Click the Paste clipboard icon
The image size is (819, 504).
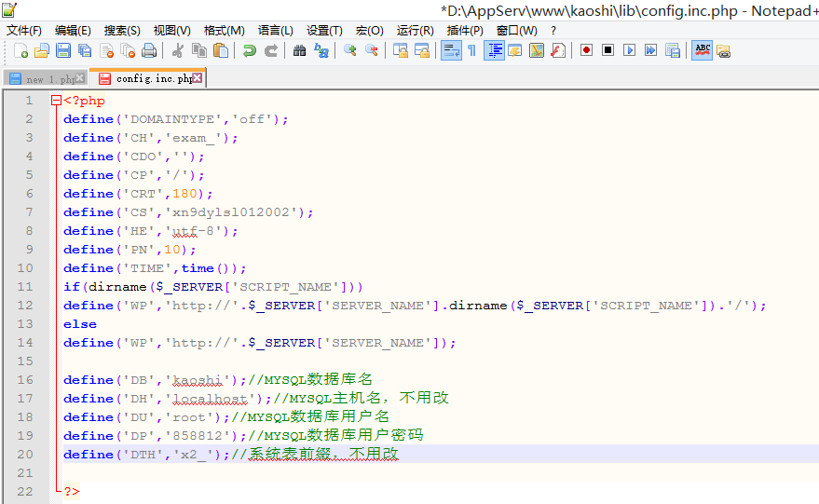coord(221,50)
